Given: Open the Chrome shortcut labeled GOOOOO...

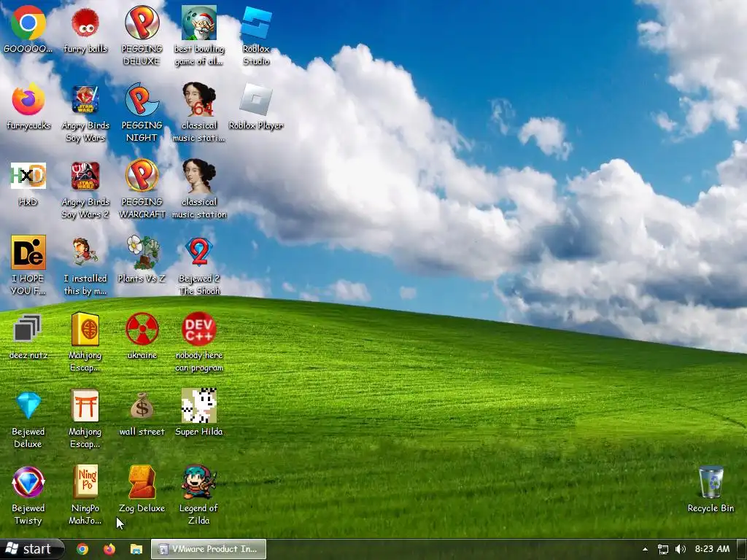Looking at the screenshot, I should tap(28, 23).
